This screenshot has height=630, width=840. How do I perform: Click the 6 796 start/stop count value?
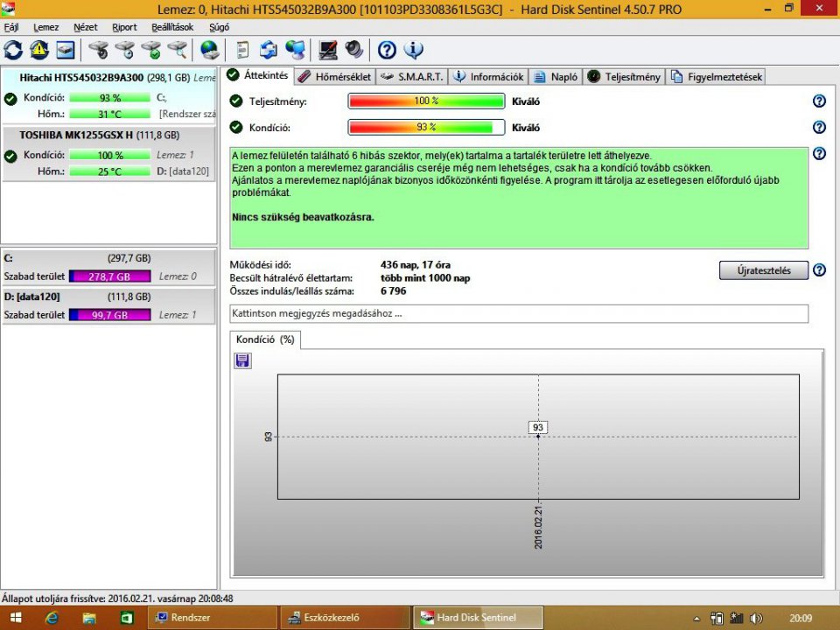[393, 290]
